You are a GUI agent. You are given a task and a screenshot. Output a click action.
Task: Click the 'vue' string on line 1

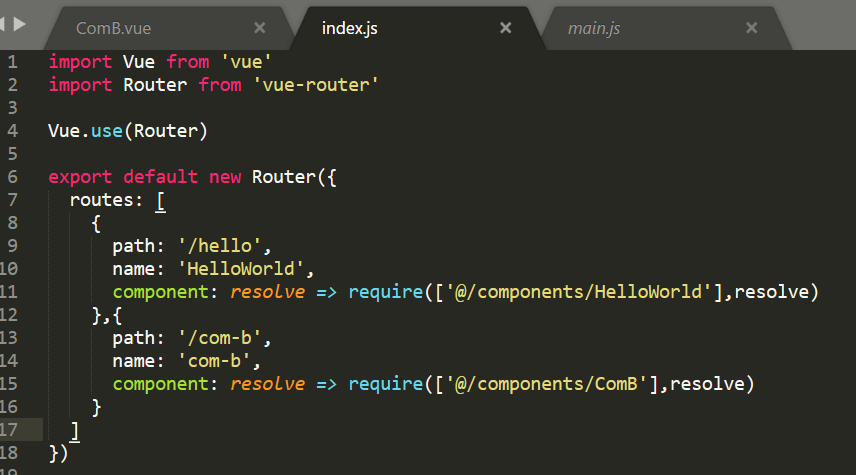pyautogui.click(x=246, y=62)
